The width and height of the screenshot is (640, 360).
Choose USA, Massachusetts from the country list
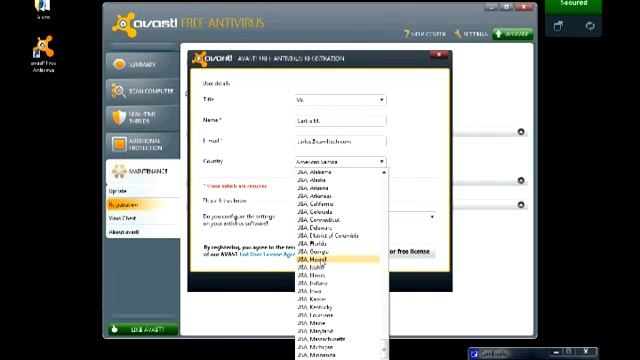pos(338,339)
